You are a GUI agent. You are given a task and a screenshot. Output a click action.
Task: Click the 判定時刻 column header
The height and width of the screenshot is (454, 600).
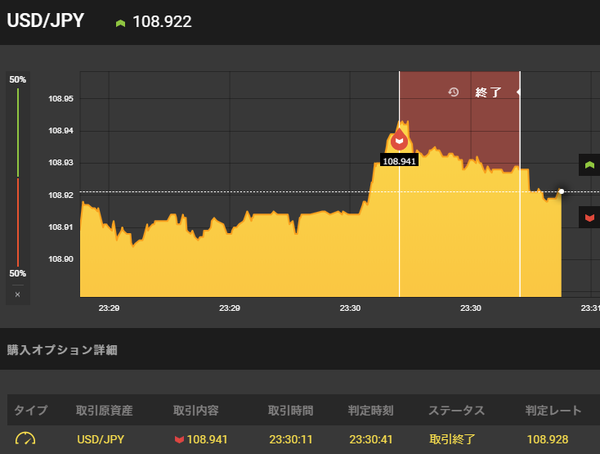(x=371, y=410)
